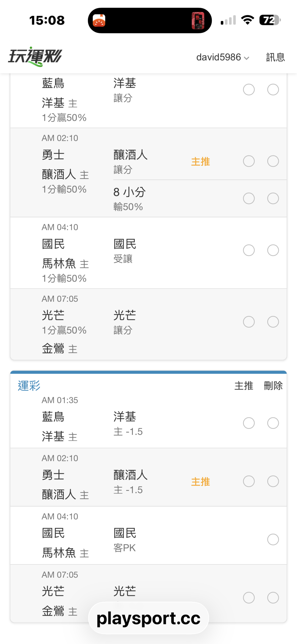Tap the orange 主推 label in 運彩 section

coord(201,482)
